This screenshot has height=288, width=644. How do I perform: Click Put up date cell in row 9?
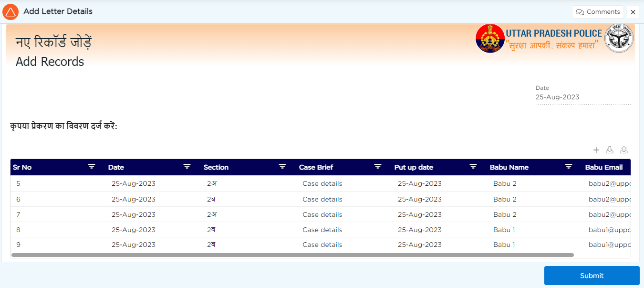coord(440,245)
